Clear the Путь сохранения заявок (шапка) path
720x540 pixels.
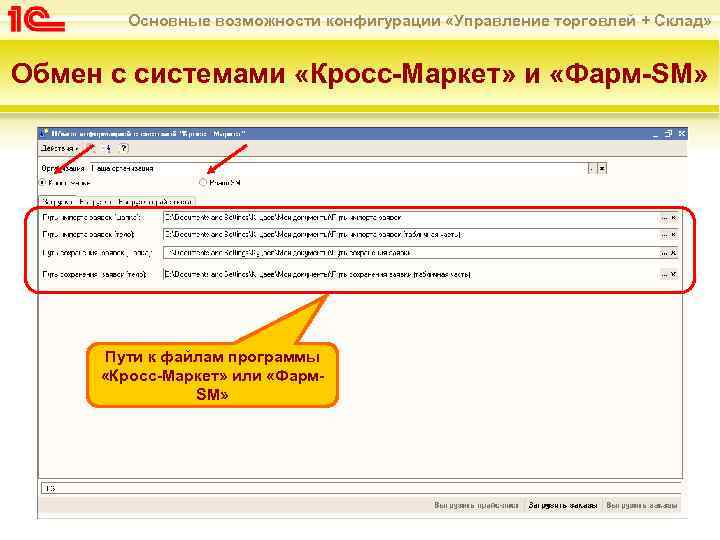(674, 253)
